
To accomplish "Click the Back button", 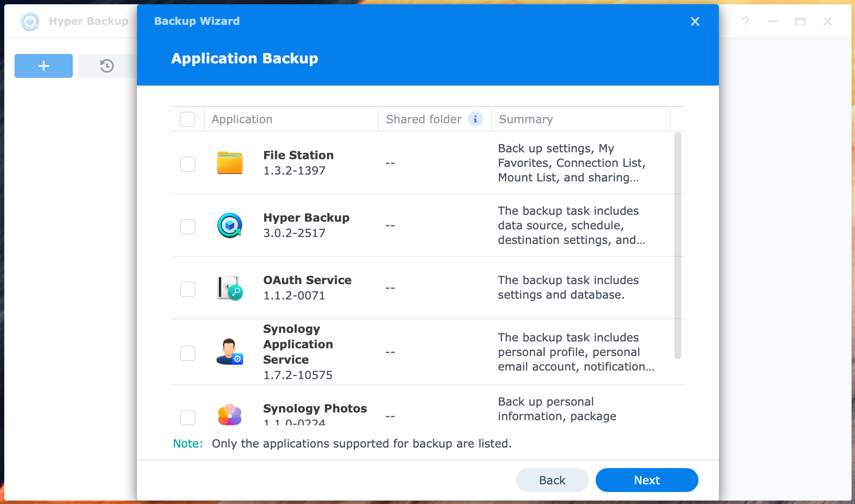I will [x=552, y=480].
